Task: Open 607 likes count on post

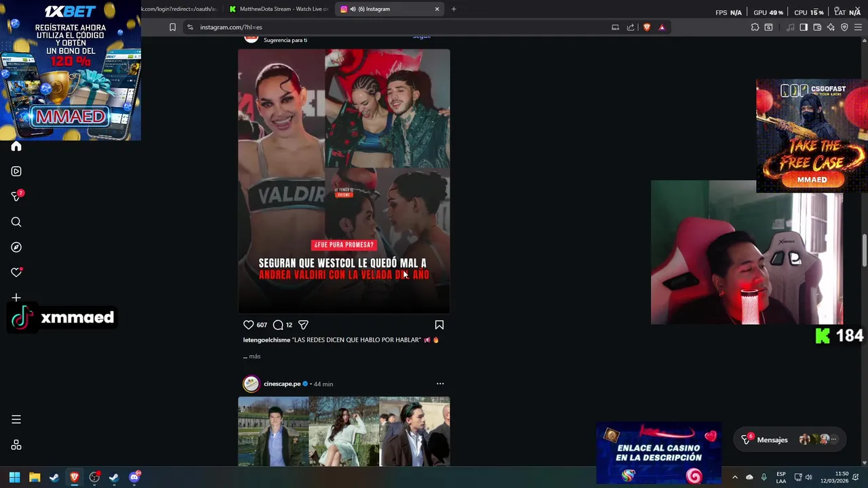Action: click(262, 325)
